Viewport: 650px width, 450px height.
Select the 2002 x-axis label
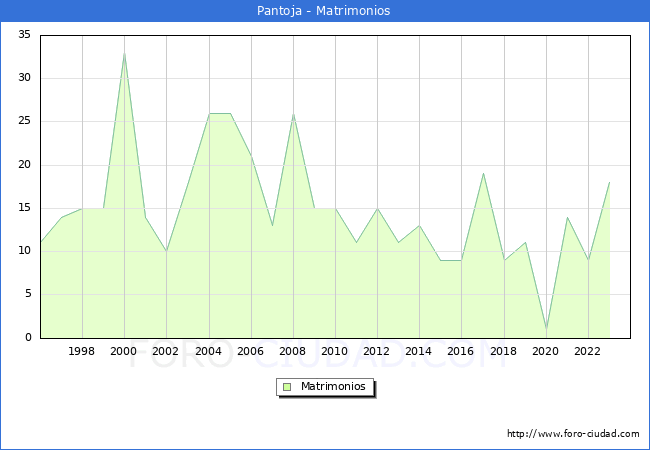point(165,351)
